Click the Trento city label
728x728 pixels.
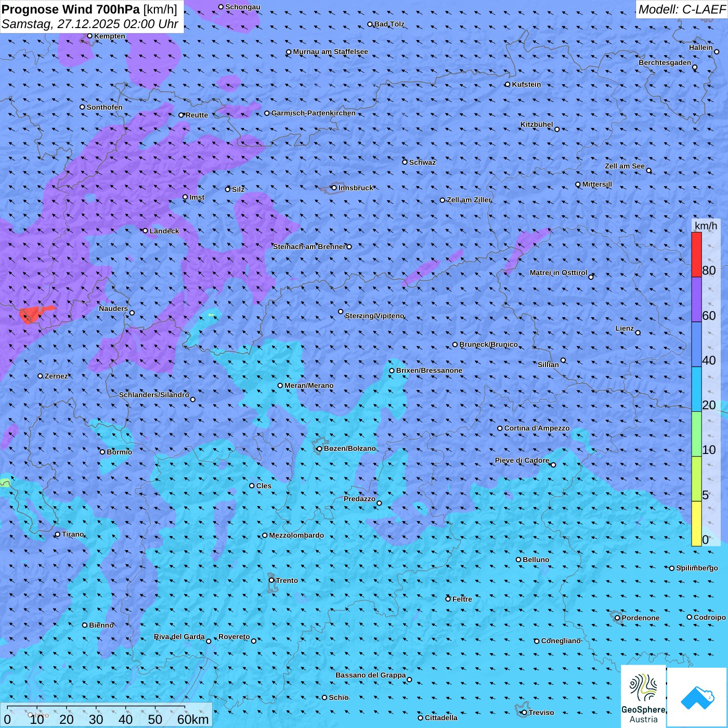tap(287, 580)
